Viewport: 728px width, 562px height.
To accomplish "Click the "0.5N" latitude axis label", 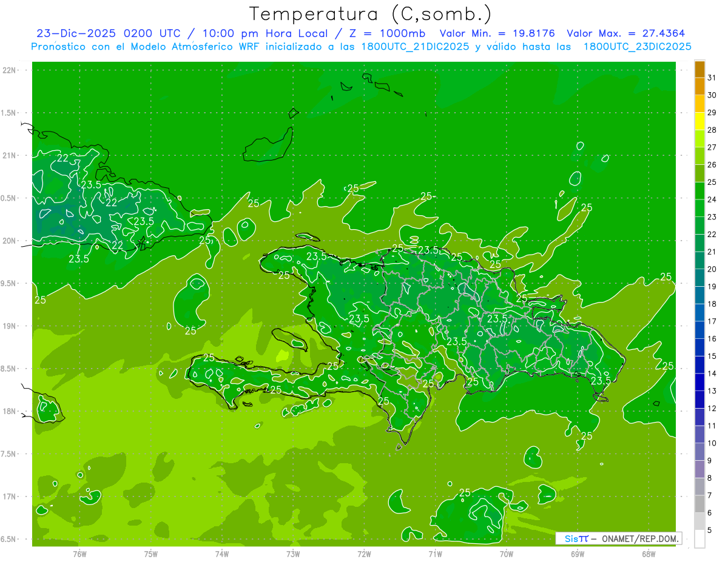I will 9,198.
